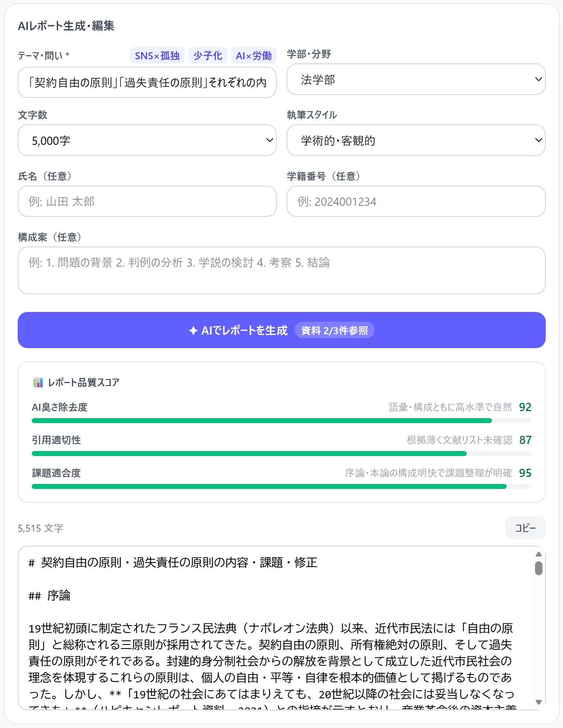
Task: Click the bar chart icon beside レポート品質スコア
Action: coord(38,382)
